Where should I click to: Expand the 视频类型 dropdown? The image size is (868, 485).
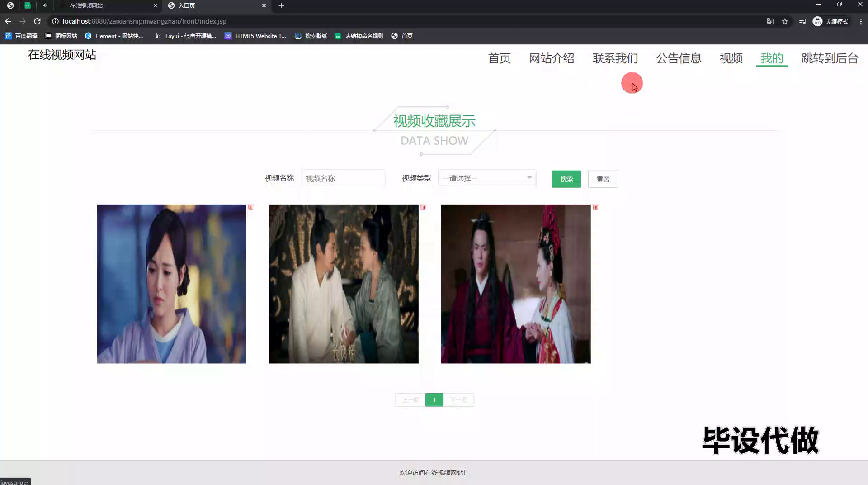487,178
